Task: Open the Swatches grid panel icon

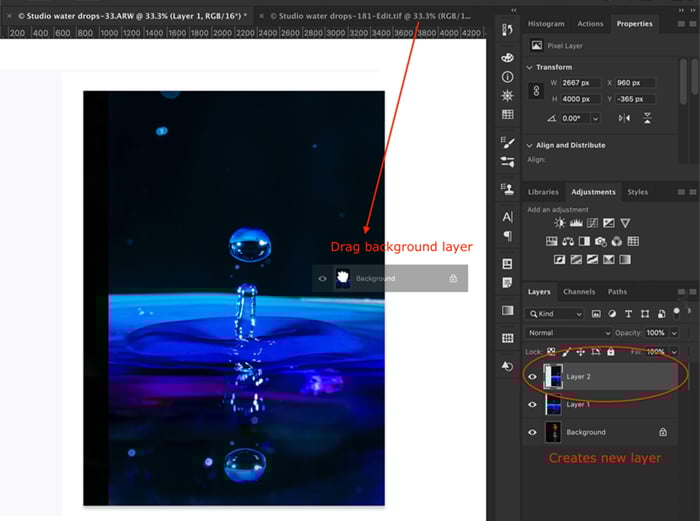Action: [x=507, y=114]
